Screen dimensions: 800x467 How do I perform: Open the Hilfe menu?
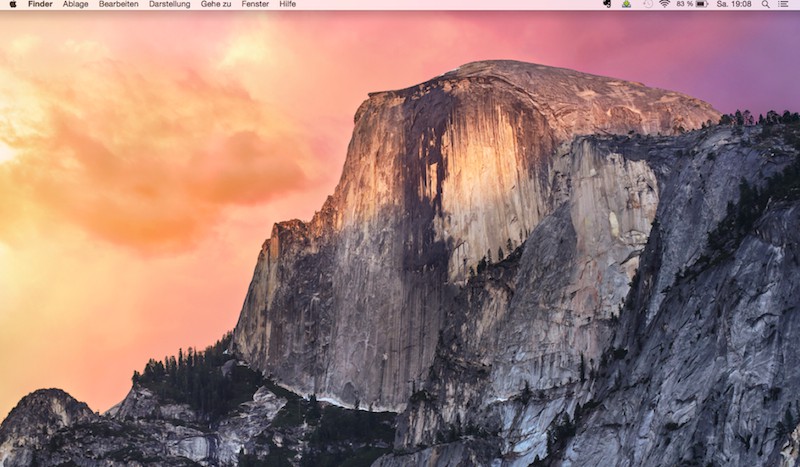(287, 4)
